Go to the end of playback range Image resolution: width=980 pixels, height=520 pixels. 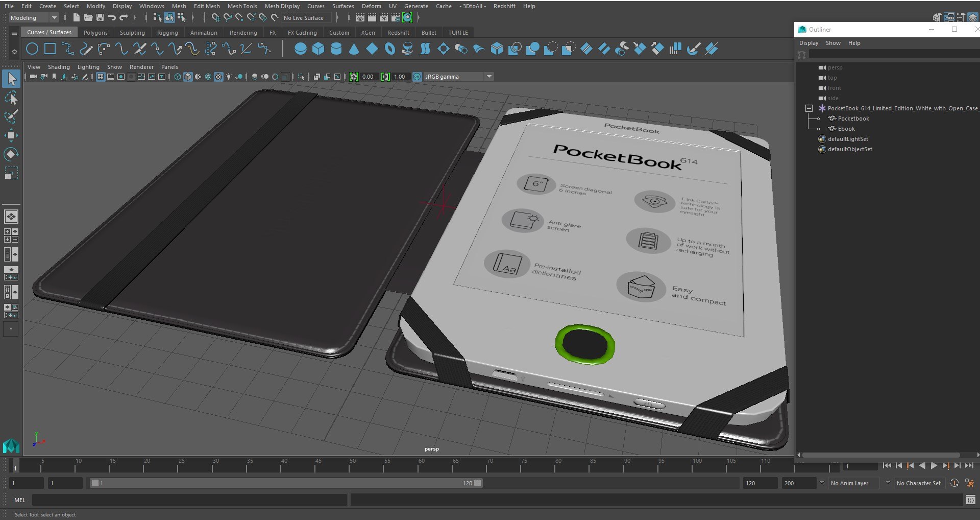click(969, 466)
